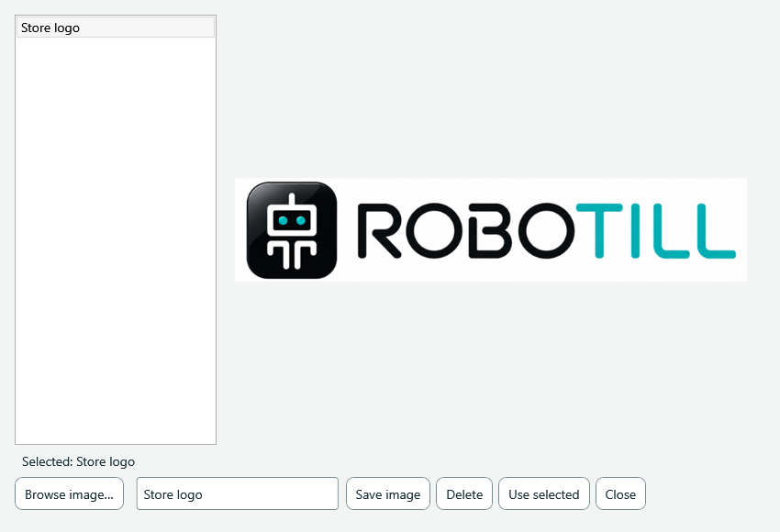The height and width of the screenshot is (532, 780).
Task: Close the image manager dialog
Action: (620, 493)
